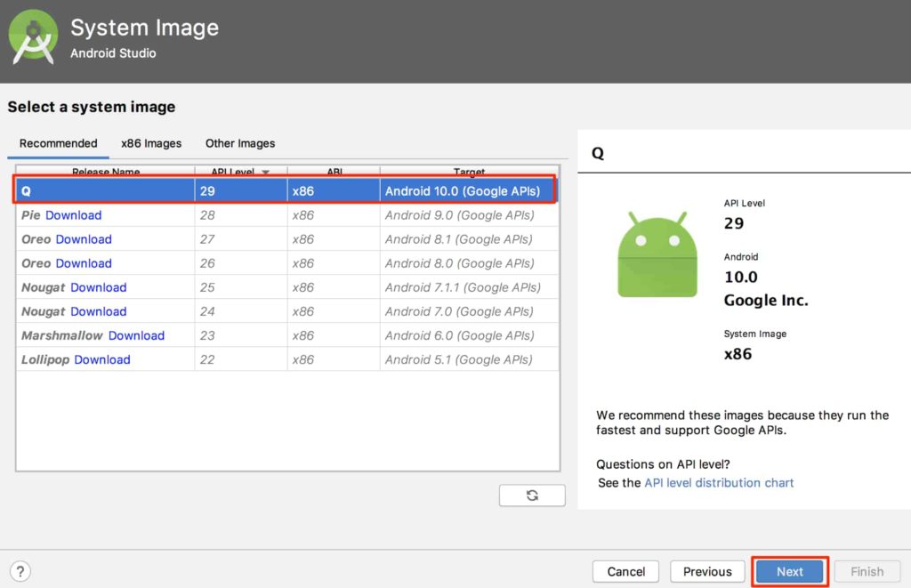Click "Google Inc." in the details panel
This screenshot has width=911, height=588.
(766, 301)
